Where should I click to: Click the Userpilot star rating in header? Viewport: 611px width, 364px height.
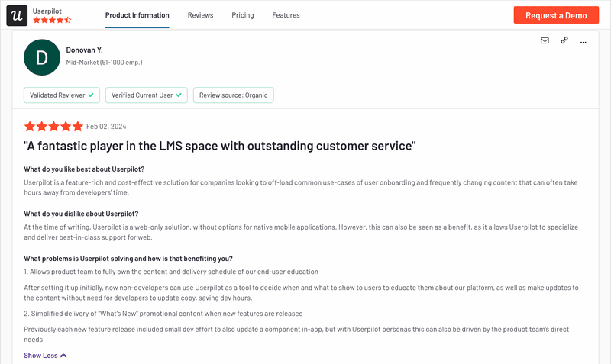(52, 20)
